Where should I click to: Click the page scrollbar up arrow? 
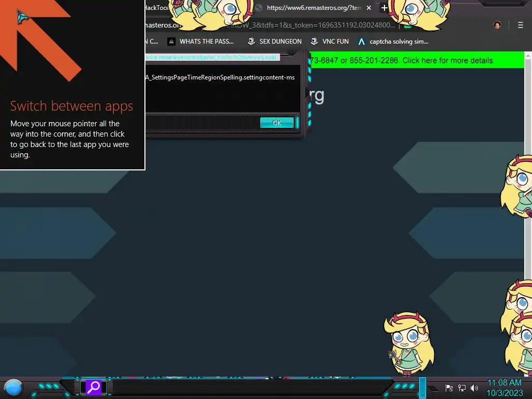[528, 55]
